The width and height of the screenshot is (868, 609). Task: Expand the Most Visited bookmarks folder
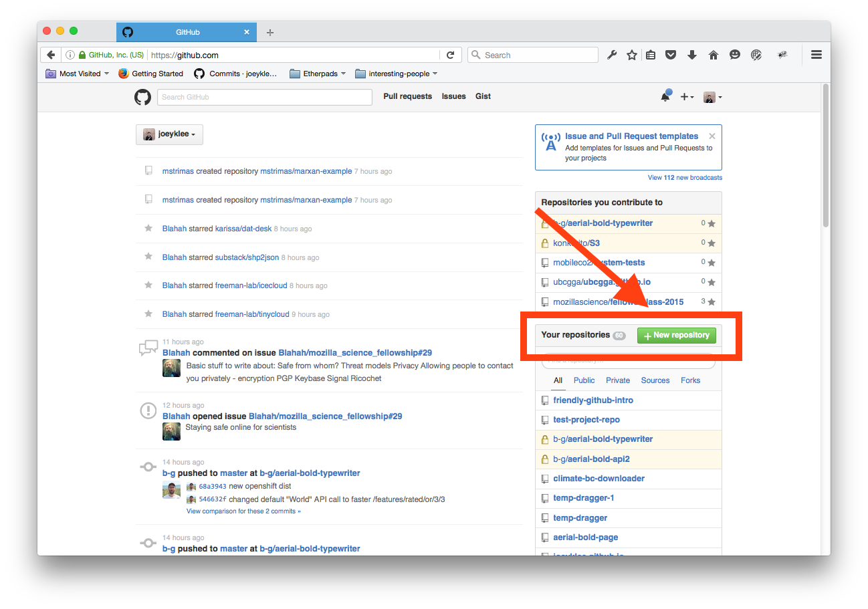[77, 74]
